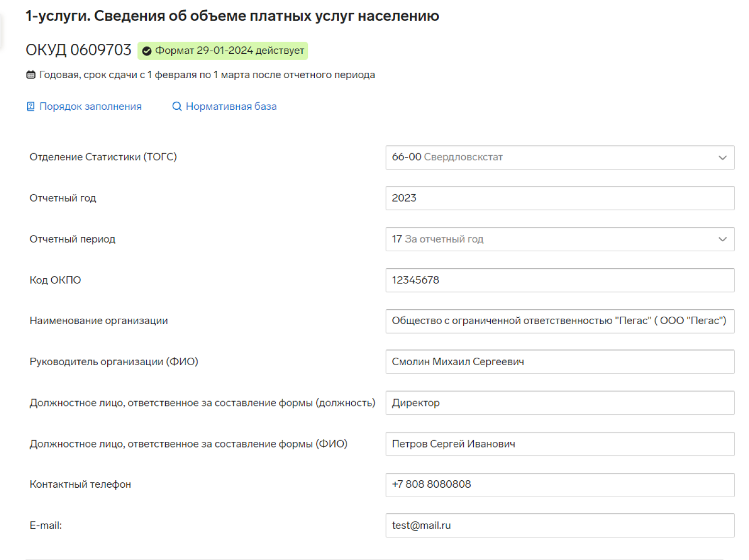
Task: Click the magnifier icon beside Нормативная база
Action: (177, 107)
